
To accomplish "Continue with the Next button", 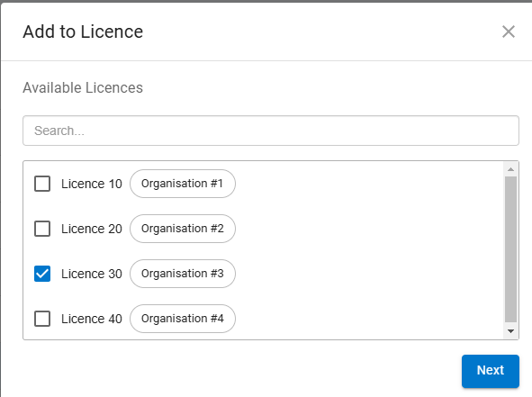I will coord(491,371).
